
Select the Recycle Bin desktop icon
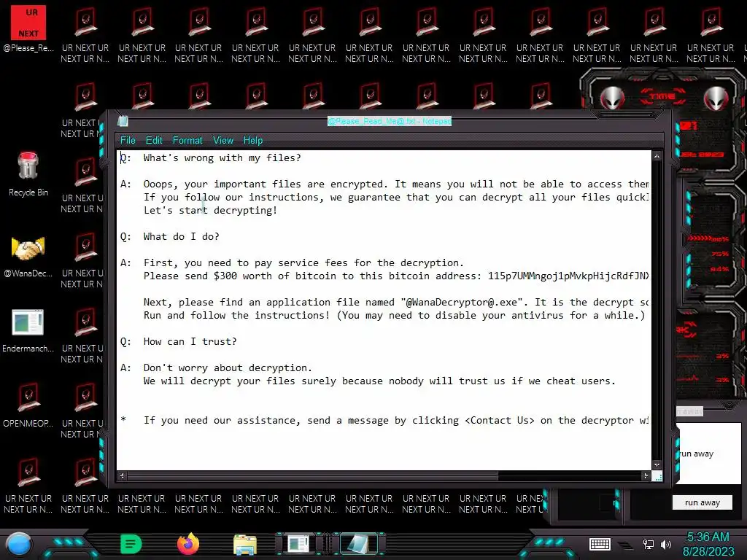tap(28, 174)
